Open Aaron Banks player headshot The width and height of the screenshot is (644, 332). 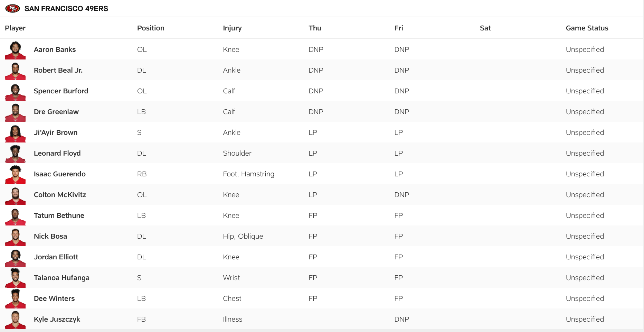pos(15,49)
